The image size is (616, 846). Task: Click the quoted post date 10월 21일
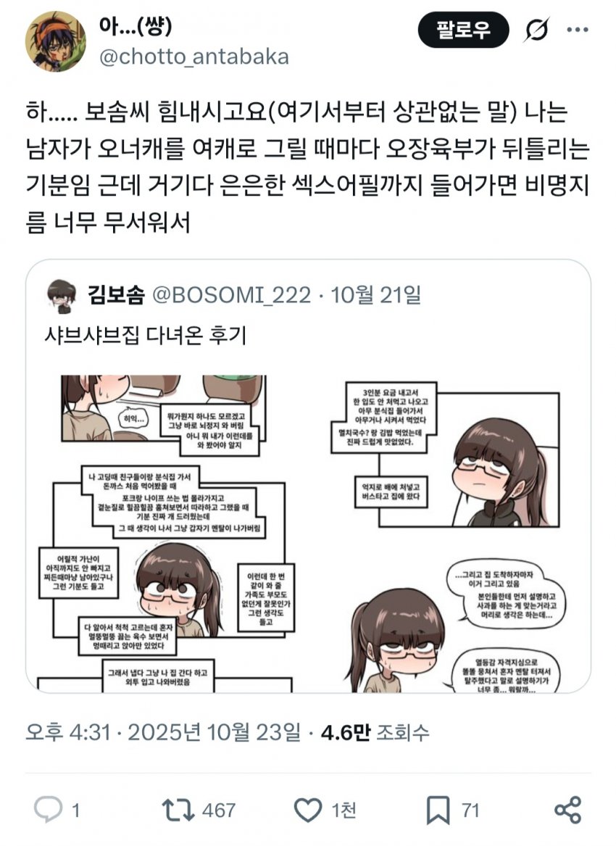[375, 294]
